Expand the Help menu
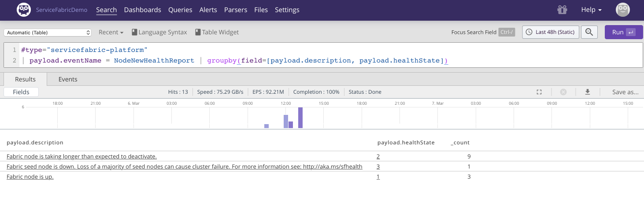 coord(591,10)
